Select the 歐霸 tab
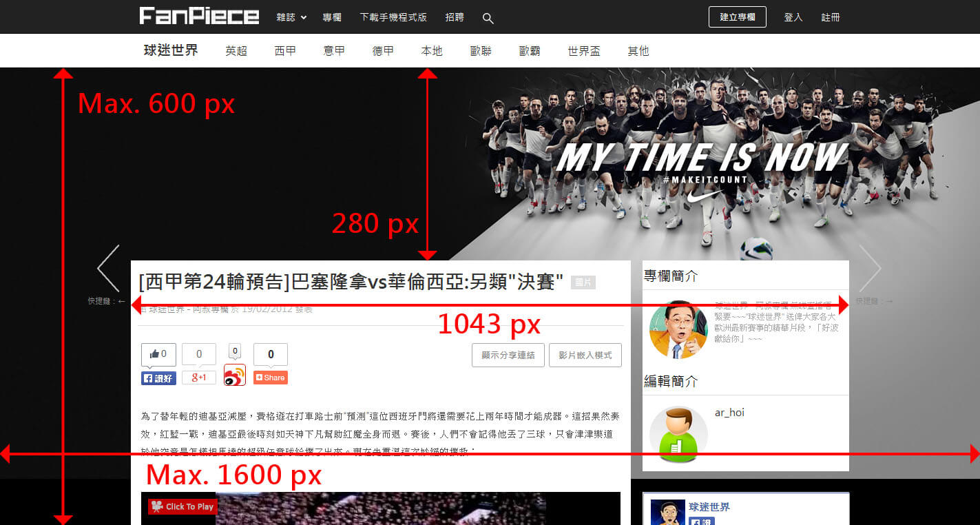 tap(530, 51)
